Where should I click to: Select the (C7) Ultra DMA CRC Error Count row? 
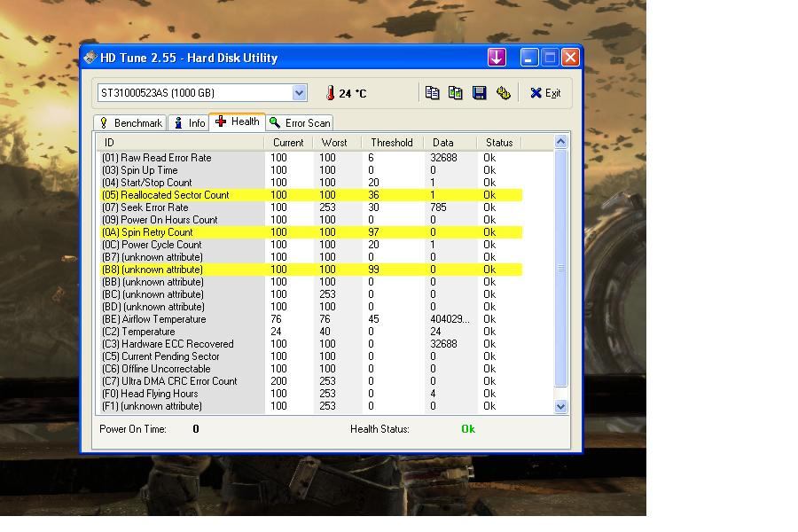[310, 381]
